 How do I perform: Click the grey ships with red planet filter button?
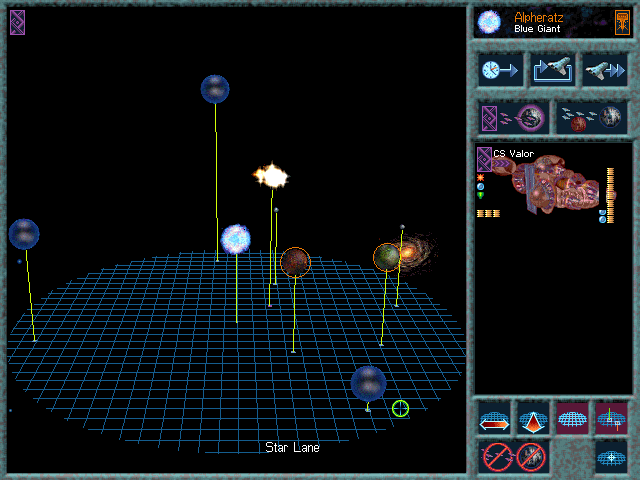point(591,118)
